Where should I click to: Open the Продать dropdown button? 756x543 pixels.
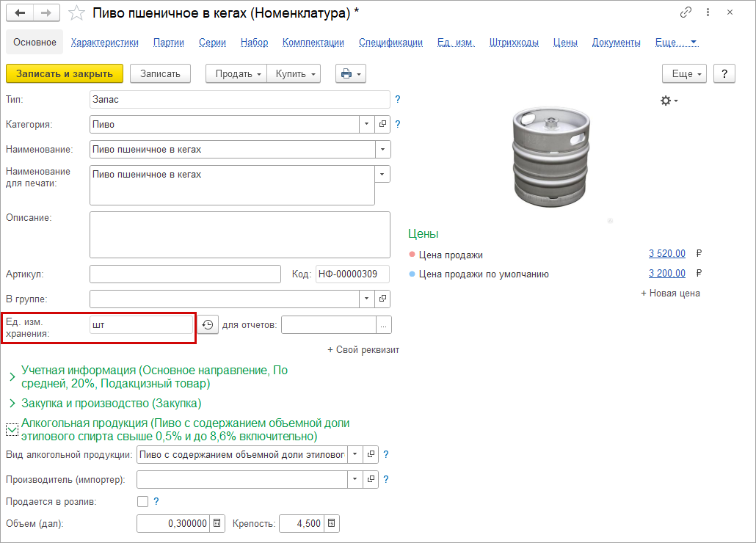click(x=236, y=73)
